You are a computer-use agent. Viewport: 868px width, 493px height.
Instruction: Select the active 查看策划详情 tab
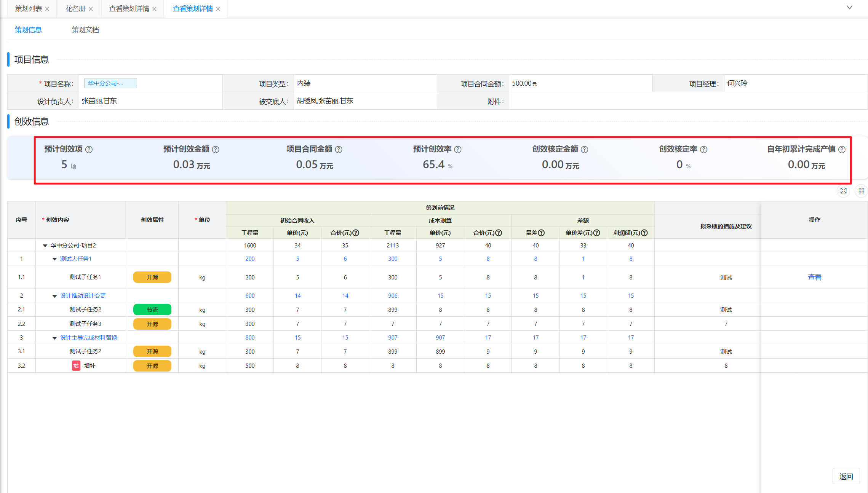coord(193,9)
